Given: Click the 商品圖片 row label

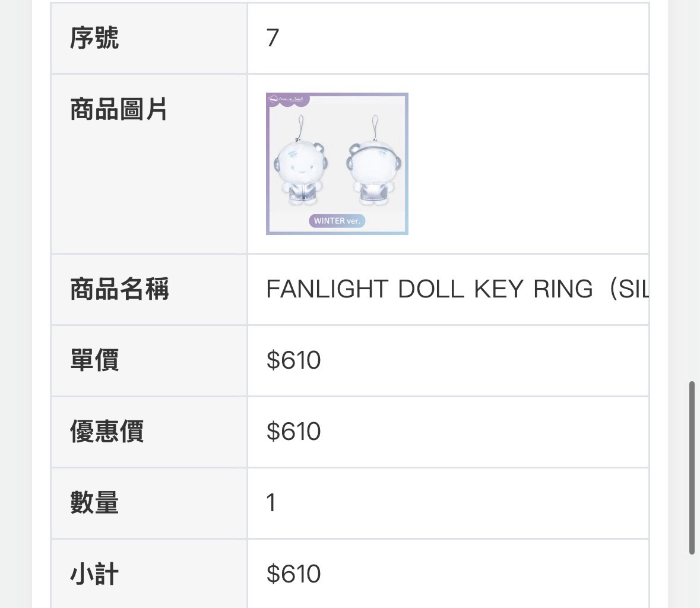Looking at the screenshot, I should [119, 110].
